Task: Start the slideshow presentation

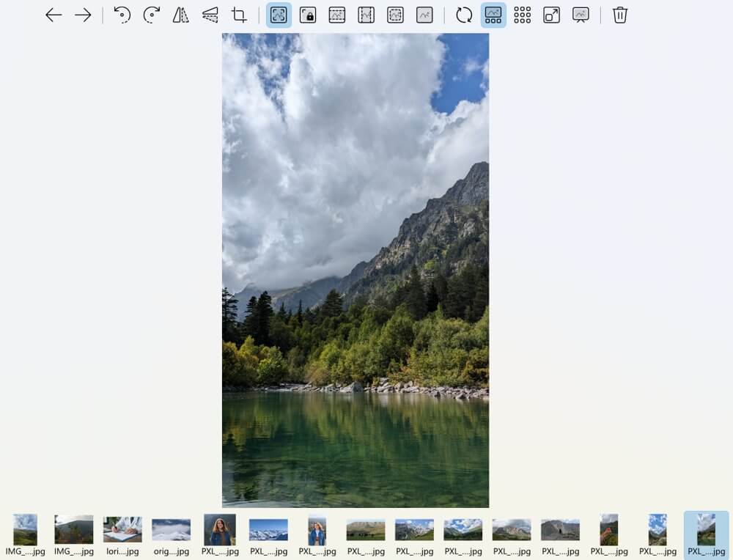Action: pyautogui.click(x=581, y=15)
